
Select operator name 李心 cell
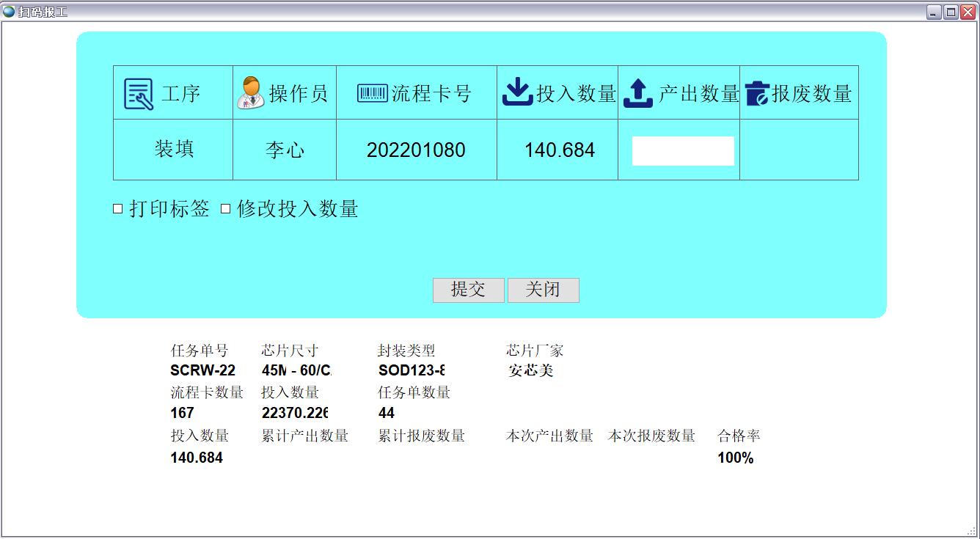tap(285, 150)
